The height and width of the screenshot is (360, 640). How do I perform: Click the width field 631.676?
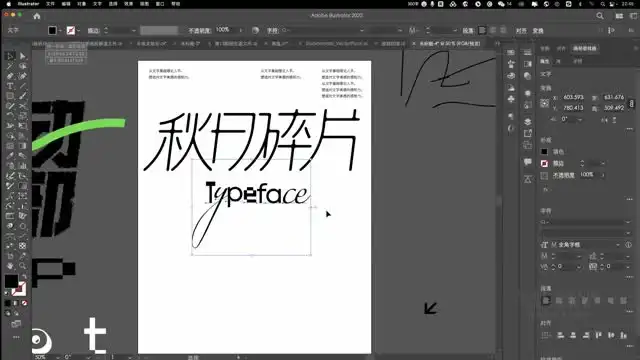[614, 97]
